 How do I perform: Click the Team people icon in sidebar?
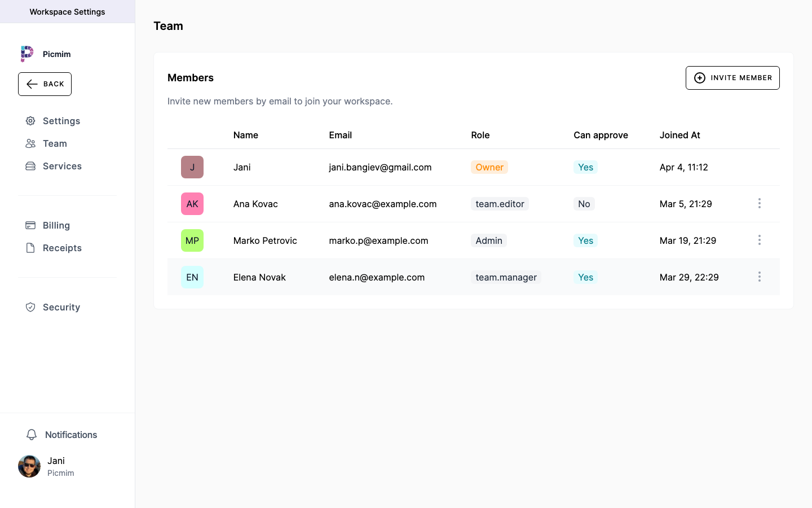30,143
